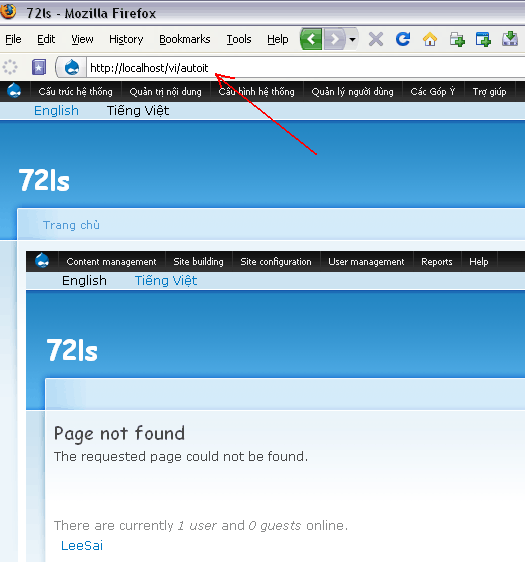Click the new window plus icon
The width and height of the screenshot is (525, 562).
(483, 39)
